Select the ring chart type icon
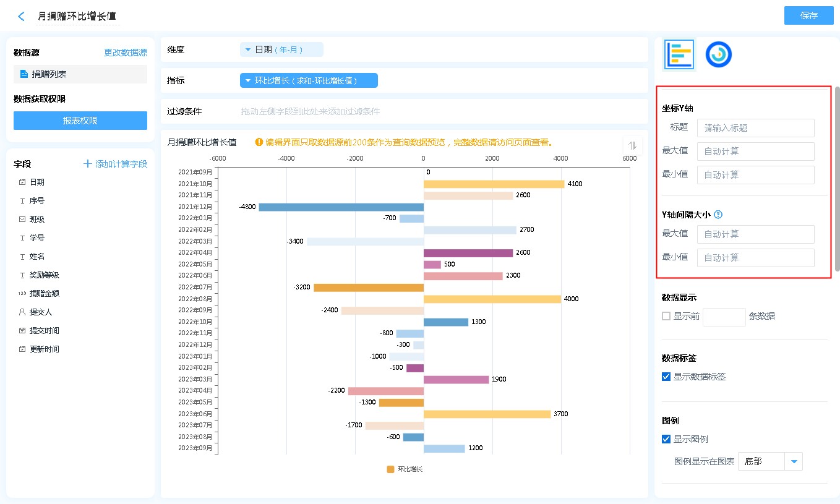The width and height of the screenshot is (840, 504). (x=719, y=54)
